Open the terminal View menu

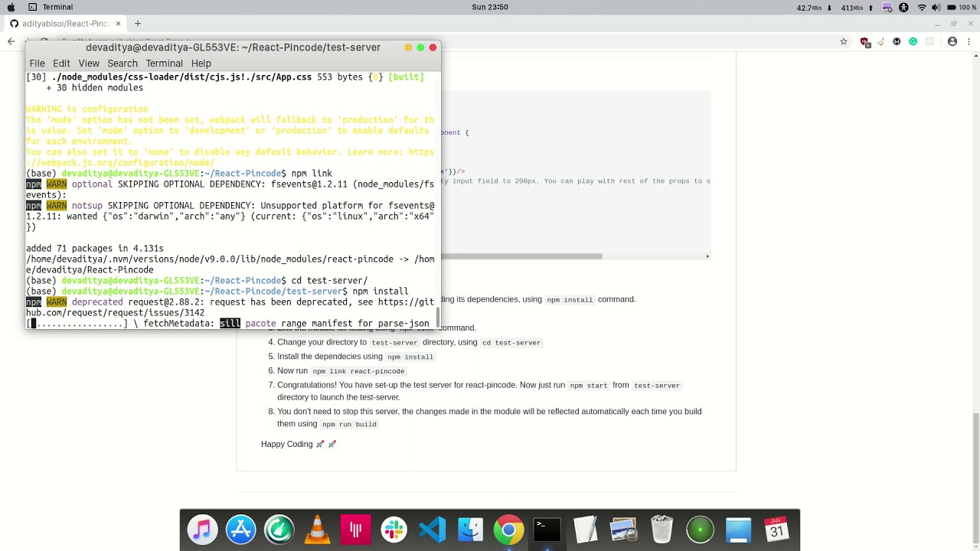(89, 64)
